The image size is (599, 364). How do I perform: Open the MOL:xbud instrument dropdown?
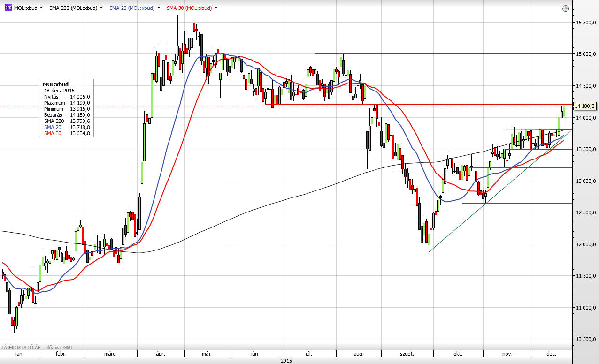point(41,8)
